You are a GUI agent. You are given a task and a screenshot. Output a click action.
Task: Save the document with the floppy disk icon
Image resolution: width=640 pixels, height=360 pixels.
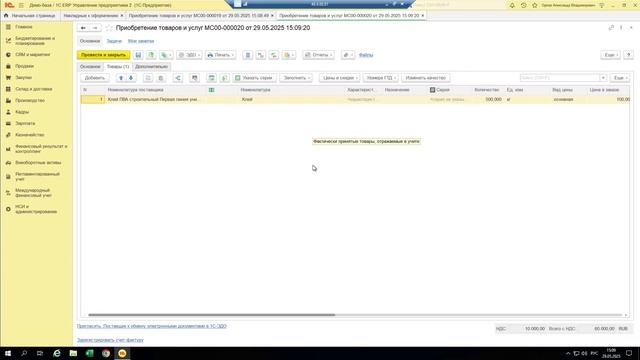[138, 55]
